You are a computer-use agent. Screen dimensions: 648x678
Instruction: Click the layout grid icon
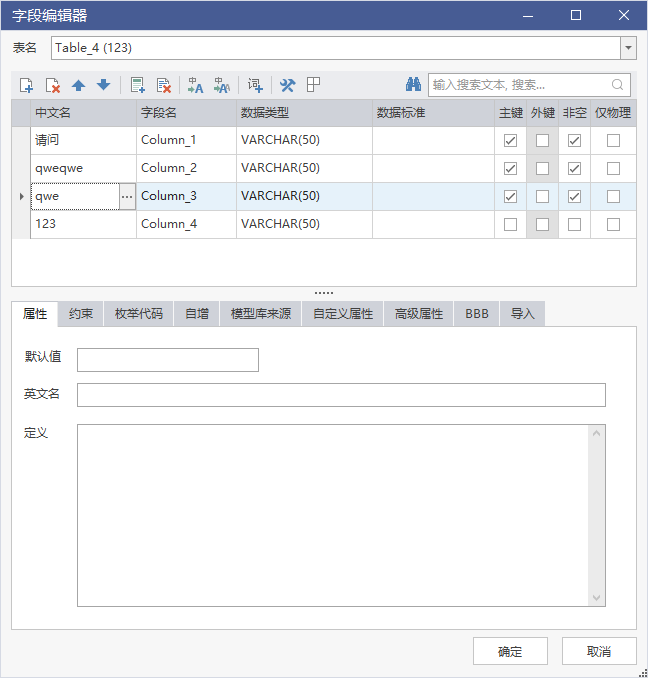point(313,85)
